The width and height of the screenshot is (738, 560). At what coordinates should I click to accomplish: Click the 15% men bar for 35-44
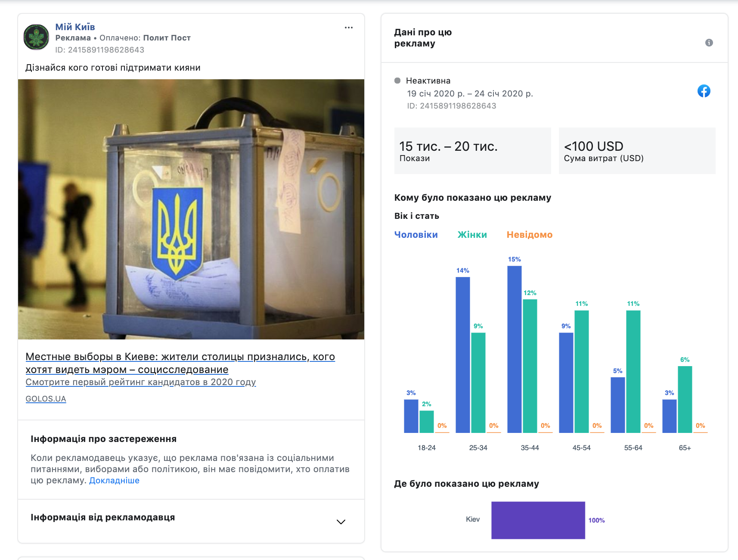coord(514,349)
